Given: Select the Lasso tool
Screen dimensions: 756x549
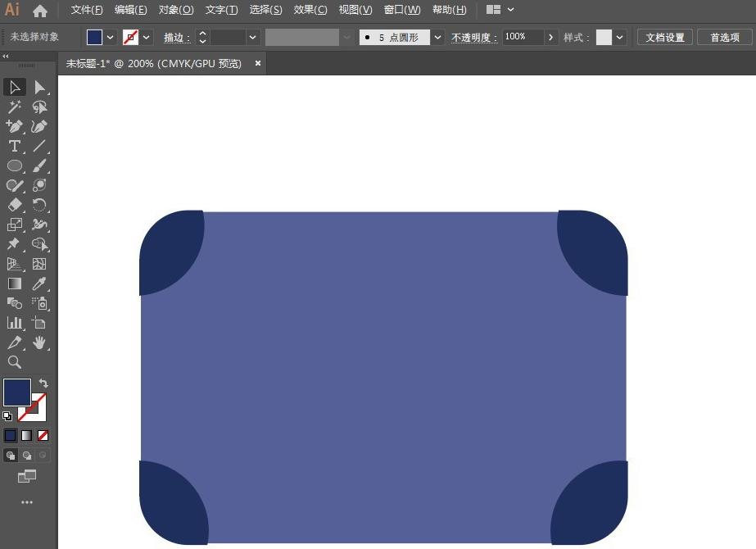Looking at the screenshot, I should (x=39, y=107).
